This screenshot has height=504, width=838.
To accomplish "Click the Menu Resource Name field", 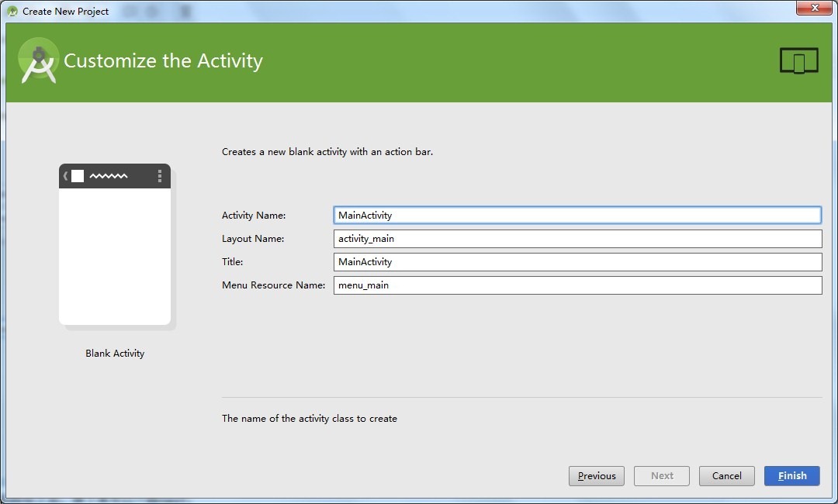I will click(577, 285).
